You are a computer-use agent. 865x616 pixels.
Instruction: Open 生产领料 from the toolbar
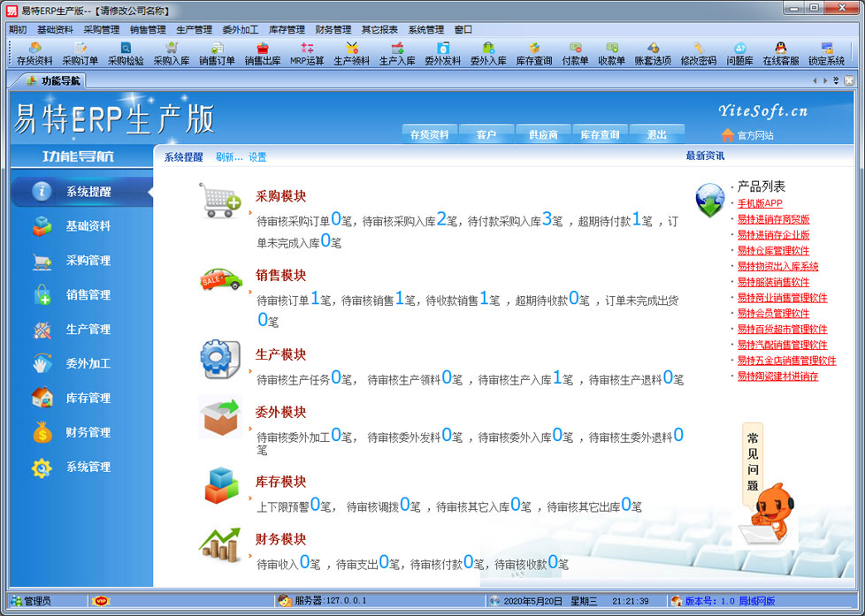(x=352, y=54)
